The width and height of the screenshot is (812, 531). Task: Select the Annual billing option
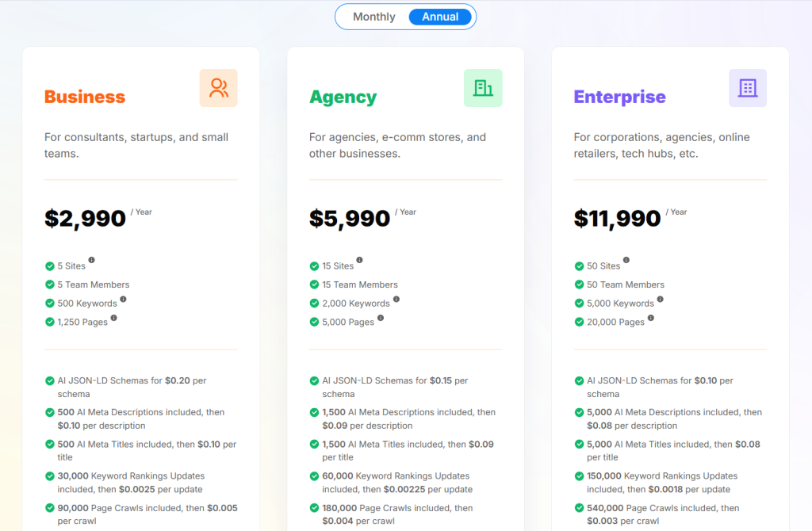tap(440, 17)
